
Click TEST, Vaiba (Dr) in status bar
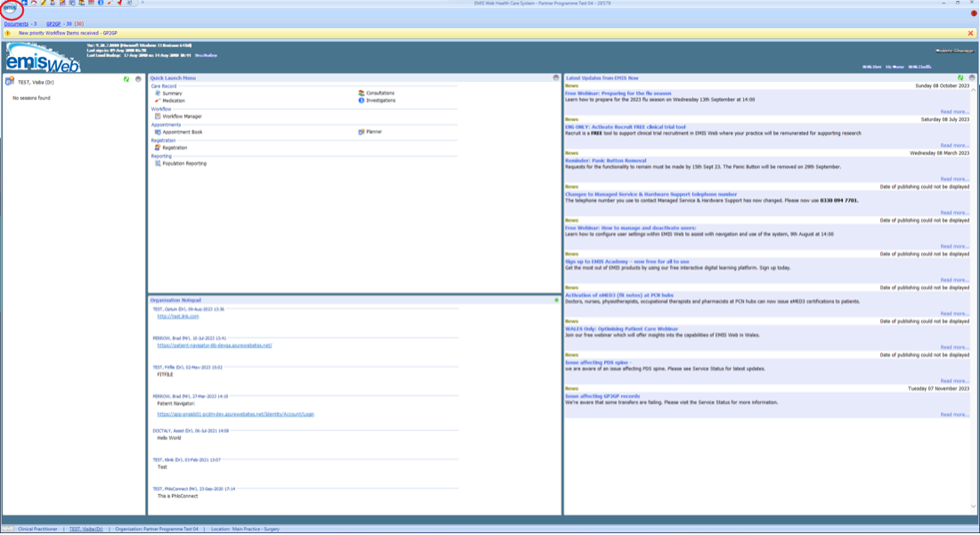[x=86, y=529]
